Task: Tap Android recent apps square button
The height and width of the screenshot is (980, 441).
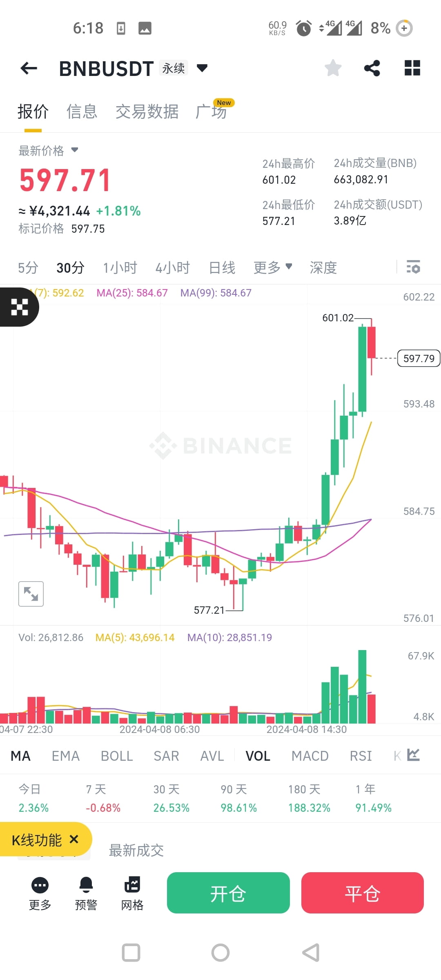Action: click(131, 953)
